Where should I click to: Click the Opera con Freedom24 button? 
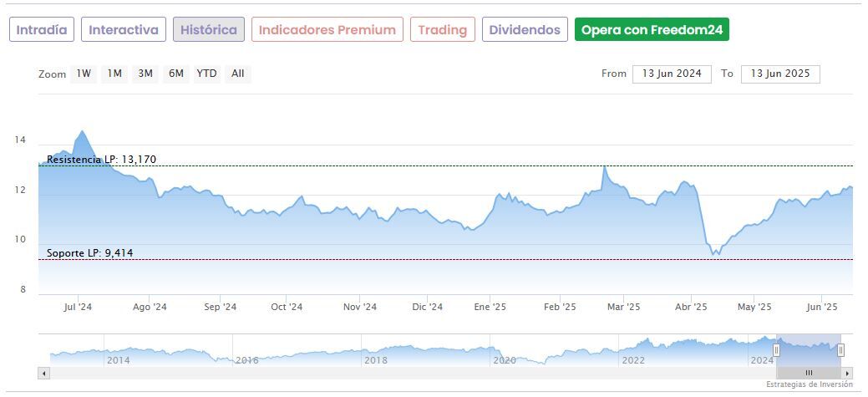[x=652, y=30]
